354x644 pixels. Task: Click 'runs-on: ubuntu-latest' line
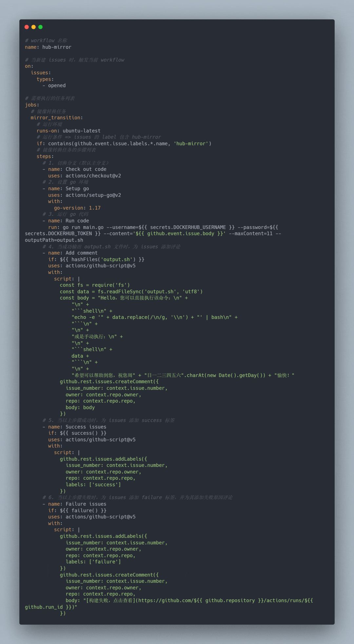coord(69,131)
